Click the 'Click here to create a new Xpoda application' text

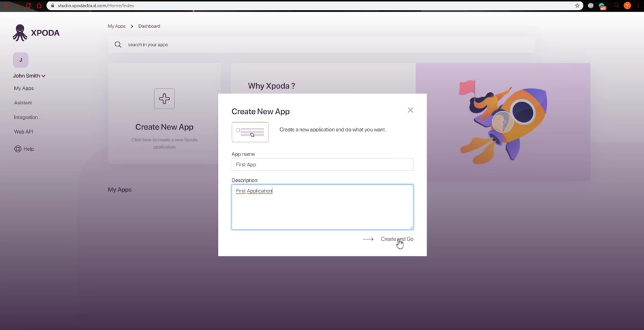click(164, 143)
